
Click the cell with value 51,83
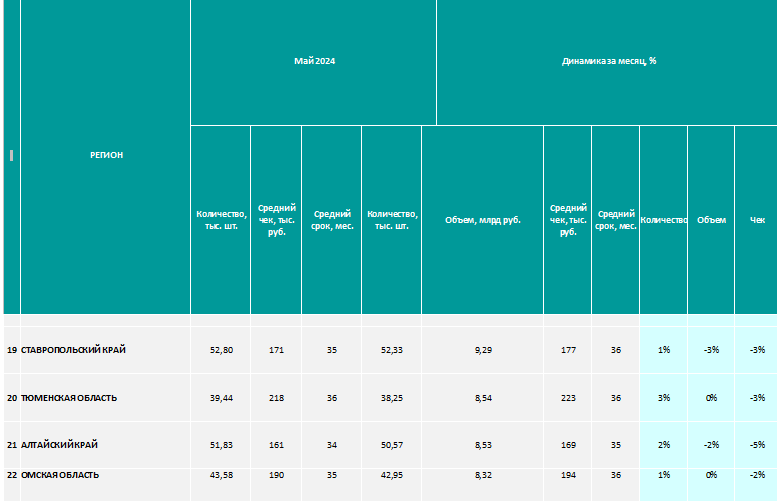pos(221,445)
